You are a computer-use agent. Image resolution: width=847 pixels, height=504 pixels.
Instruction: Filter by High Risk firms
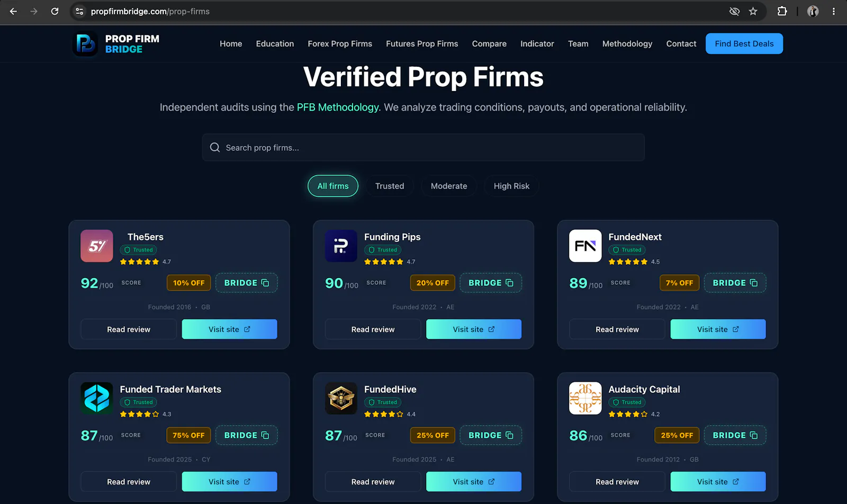tap(511, 186)
